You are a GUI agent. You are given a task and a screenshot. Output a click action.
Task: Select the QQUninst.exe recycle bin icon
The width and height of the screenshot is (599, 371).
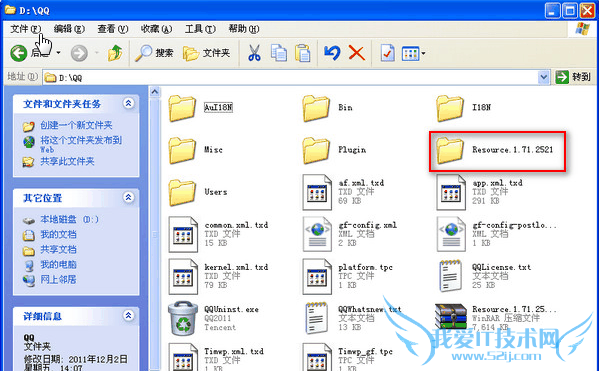tap(183, 318)
